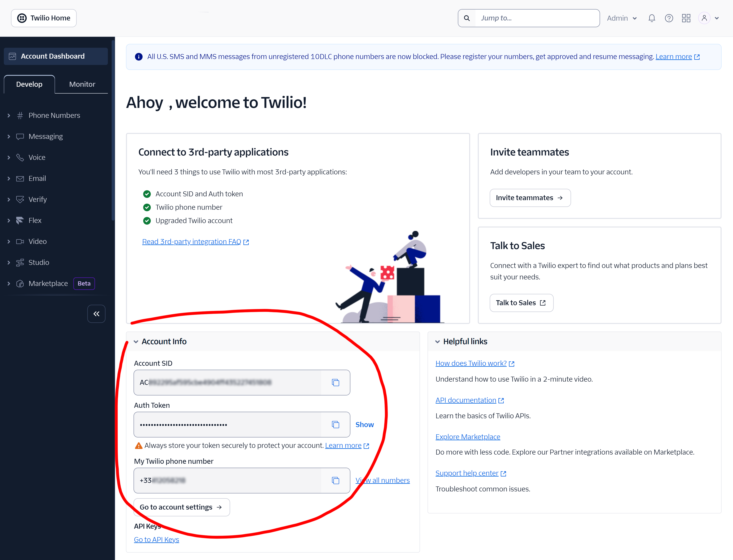Copy the Auth Token value

click(x=335, y=424)
